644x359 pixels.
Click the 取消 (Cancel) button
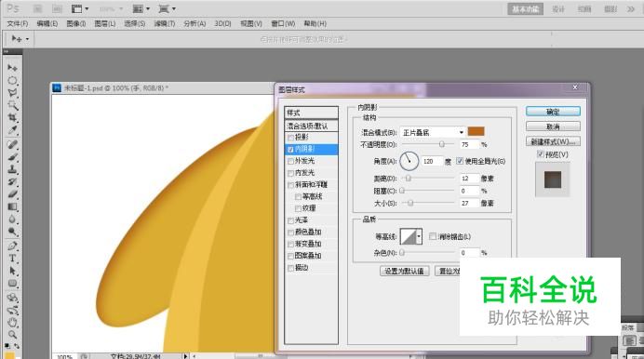coord(553,126)
